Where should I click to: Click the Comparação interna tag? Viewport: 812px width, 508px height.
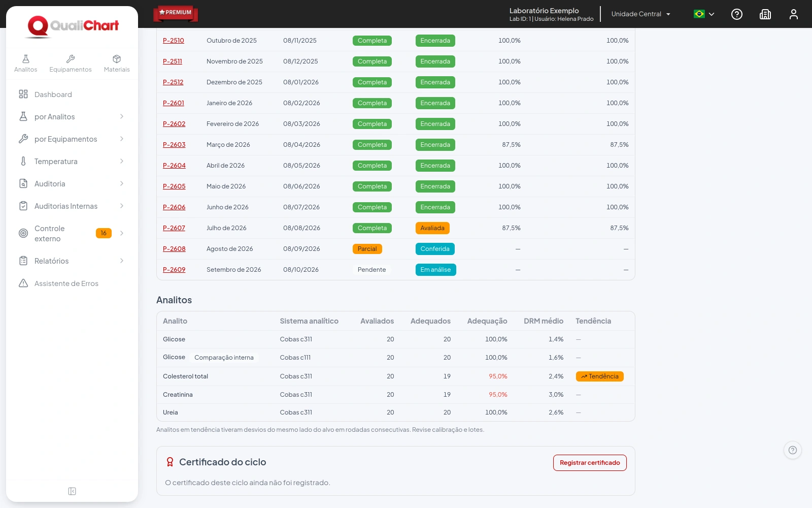(224, 358)
